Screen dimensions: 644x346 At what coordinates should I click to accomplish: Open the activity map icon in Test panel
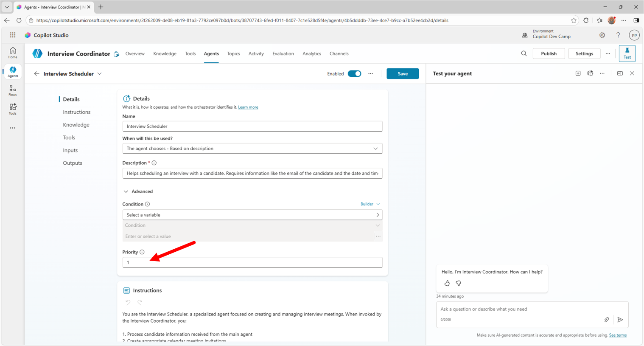tap(590, 73)
